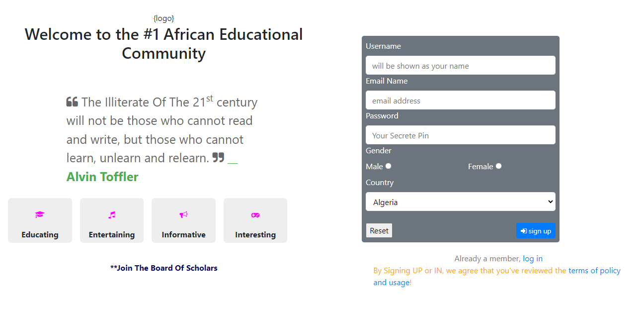644x313 pixels.
Task: Click the Educating feature card label
Action: [40, 235]
